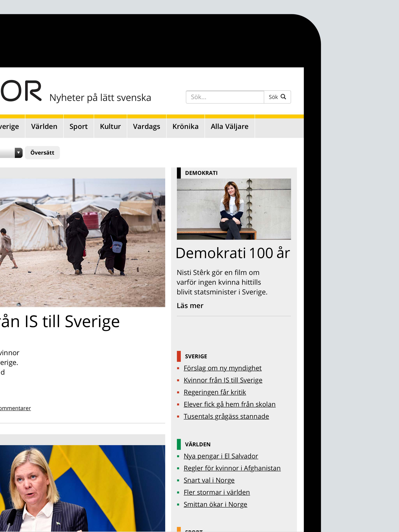
Task: Open the language dropdown arrow
Action: [x=19, y=153]
